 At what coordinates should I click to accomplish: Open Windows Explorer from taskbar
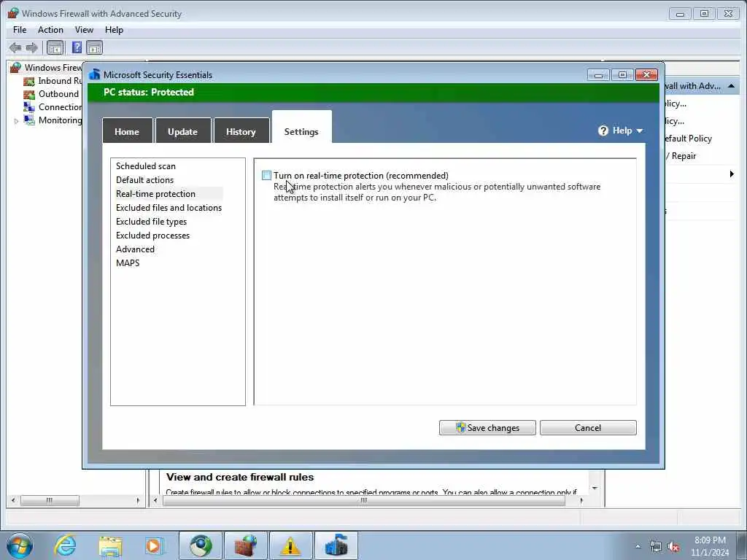110,545
